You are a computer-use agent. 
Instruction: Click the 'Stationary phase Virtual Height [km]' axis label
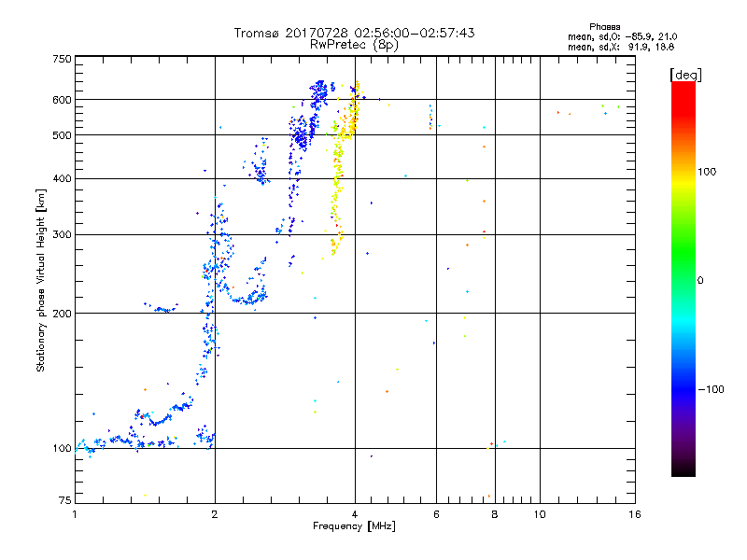[41, 281]
